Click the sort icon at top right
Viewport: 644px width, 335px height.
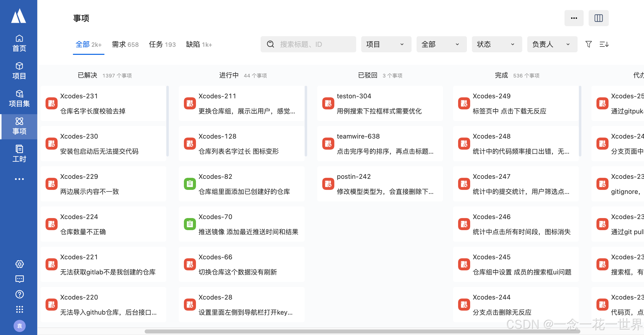[x=604, y=44]
